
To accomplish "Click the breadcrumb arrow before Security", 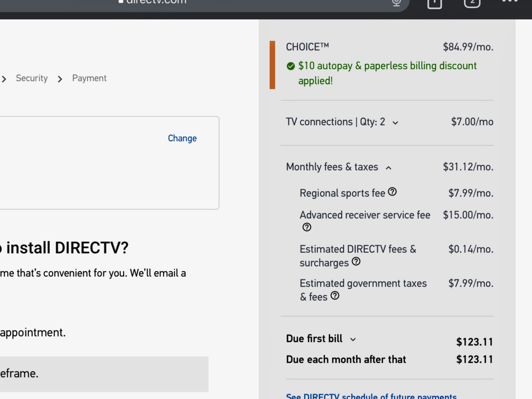I will point(4,79).
